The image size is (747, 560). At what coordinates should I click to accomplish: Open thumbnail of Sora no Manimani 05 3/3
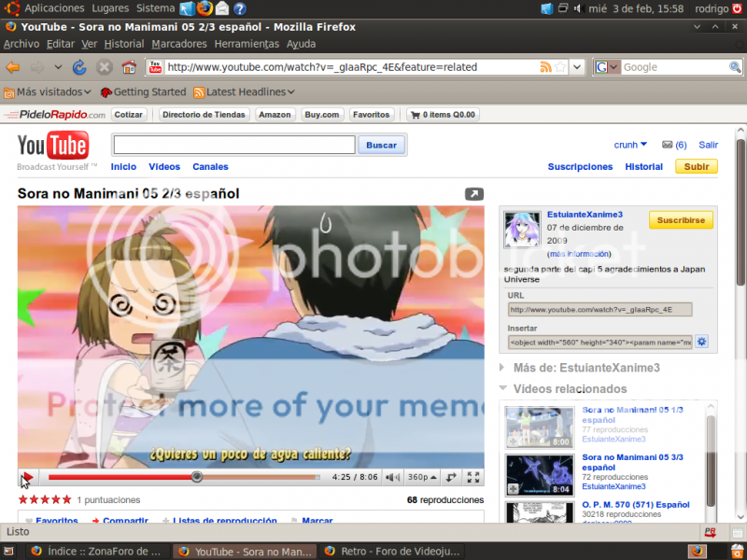pos(540,475)
